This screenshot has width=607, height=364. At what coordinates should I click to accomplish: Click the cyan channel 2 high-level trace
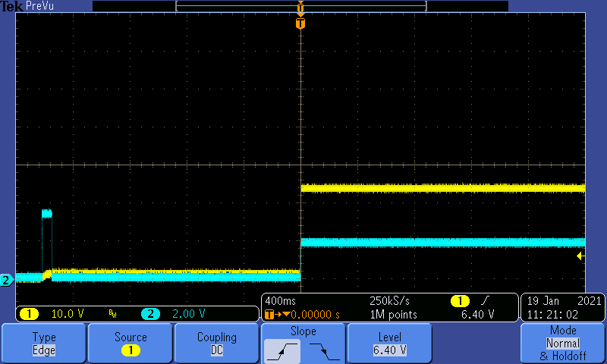443,243
